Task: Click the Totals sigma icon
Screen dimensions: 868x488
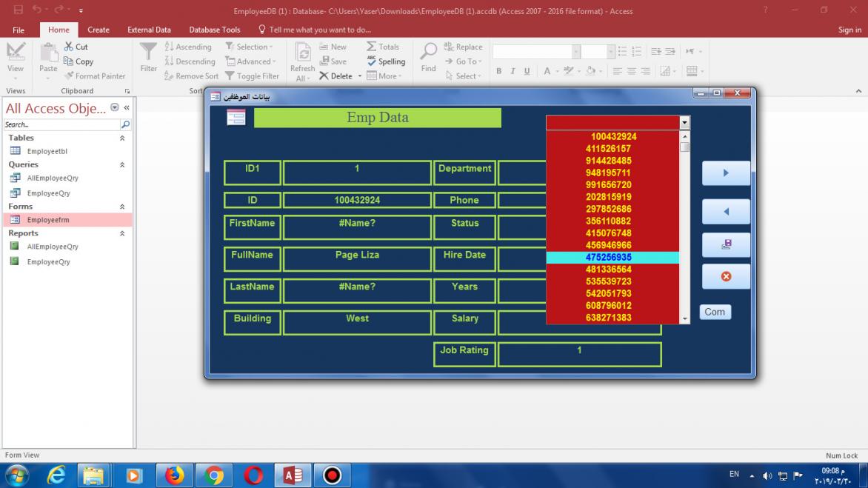Action: tap(383, 47)
